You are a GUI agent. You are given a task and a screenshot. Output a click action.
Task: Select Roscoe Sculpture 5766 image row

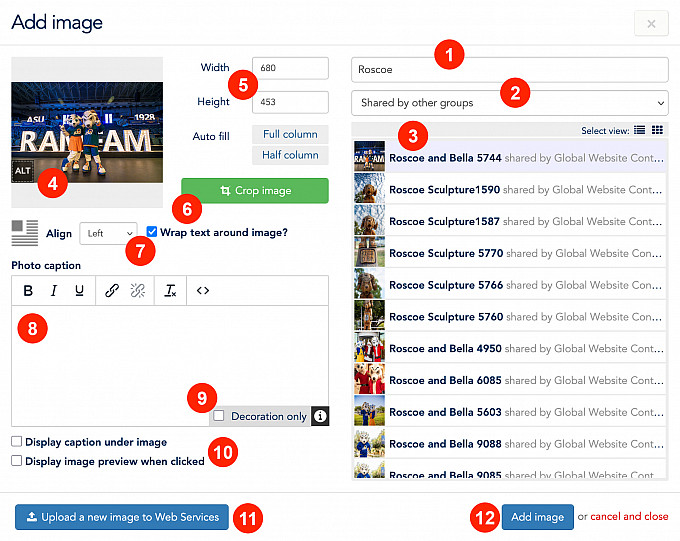tap(510, 284)
